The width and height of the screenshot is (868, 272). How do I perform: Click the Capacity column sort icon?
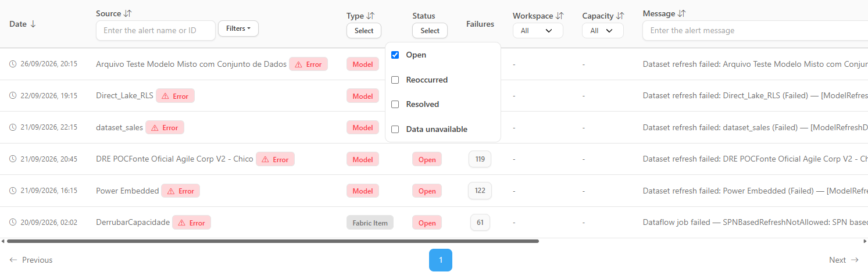[x=620, y=16]
